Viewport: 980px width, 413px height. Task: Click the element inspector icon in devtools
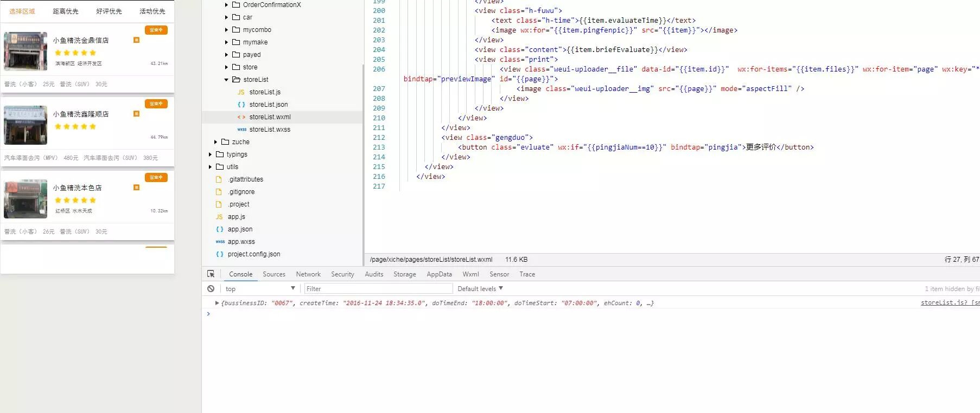[211, 274]
